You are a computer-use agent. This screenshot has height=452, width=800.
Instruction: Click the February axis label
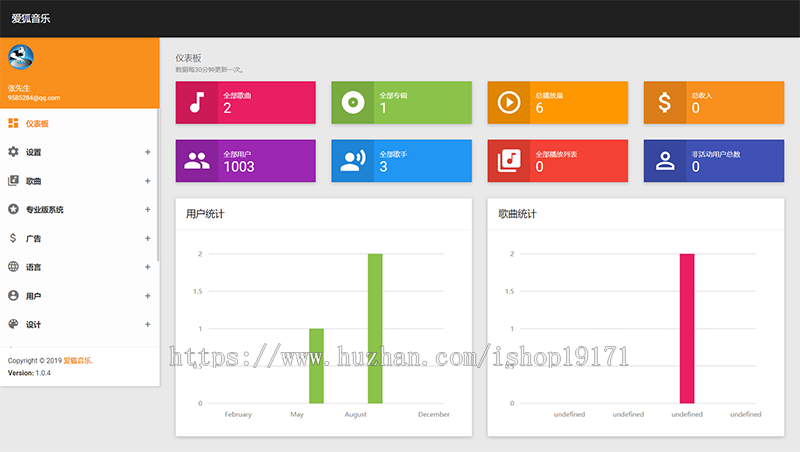238,414
